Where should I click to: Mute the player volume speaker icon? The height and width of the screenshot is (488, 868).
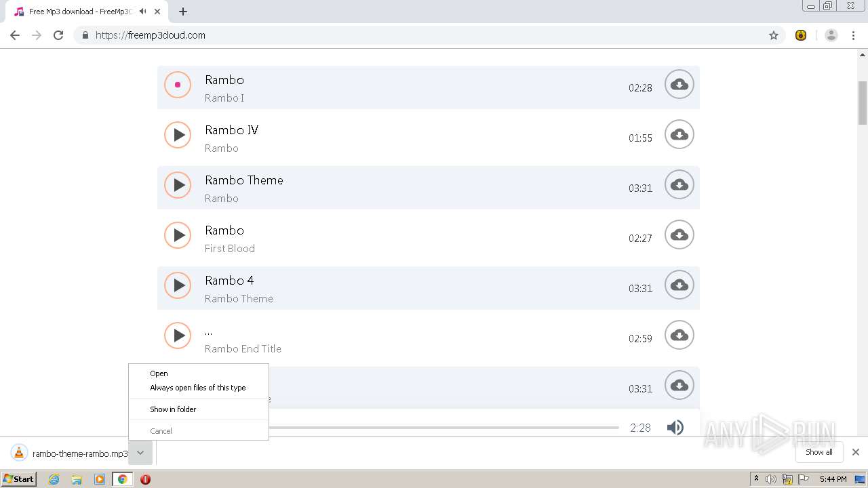coord(675,428)
